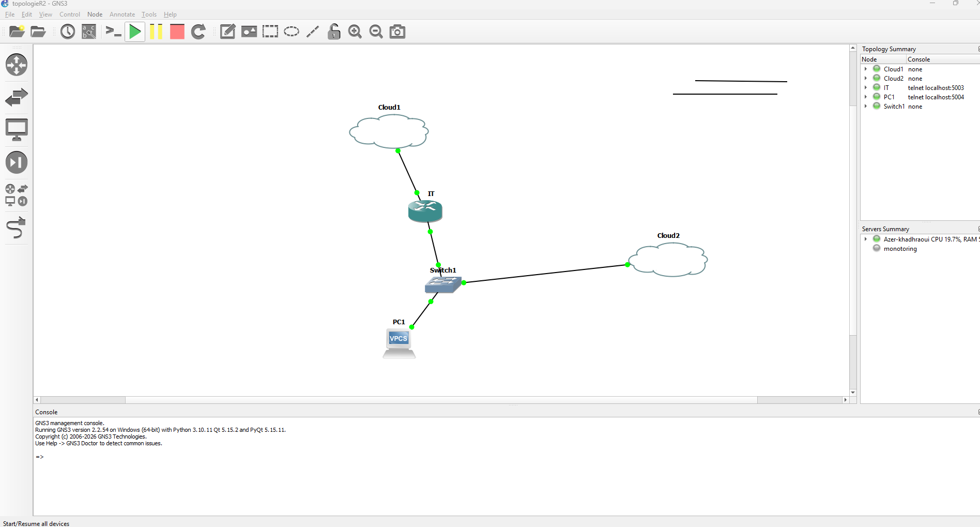The width and height of the screenshot is (980, 527).
Task: Click the zoom out magnifier icon
Action: coord(376,32)
